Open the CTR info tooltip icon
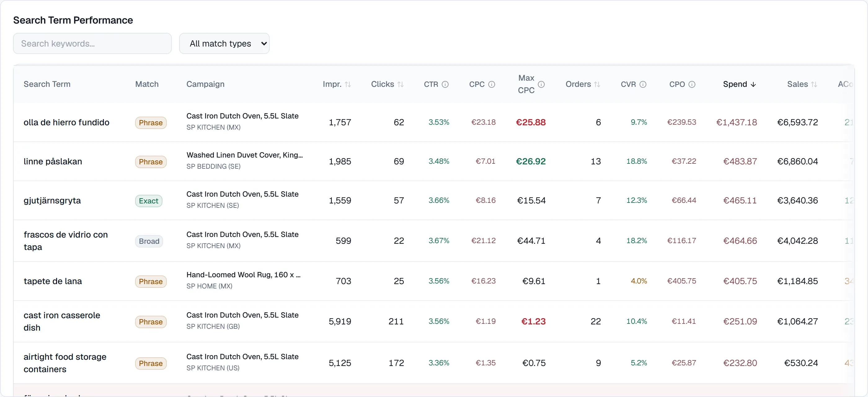 445,84
